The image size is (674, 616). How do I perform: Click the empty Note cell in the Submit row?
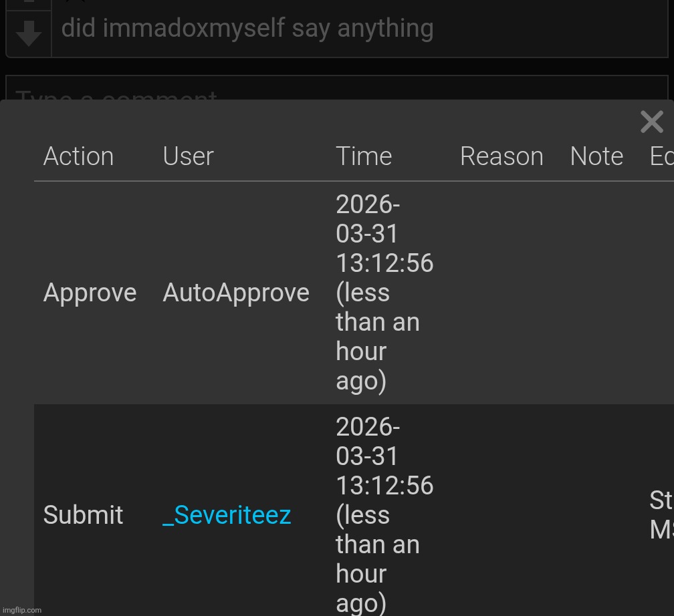click(596, 515)
